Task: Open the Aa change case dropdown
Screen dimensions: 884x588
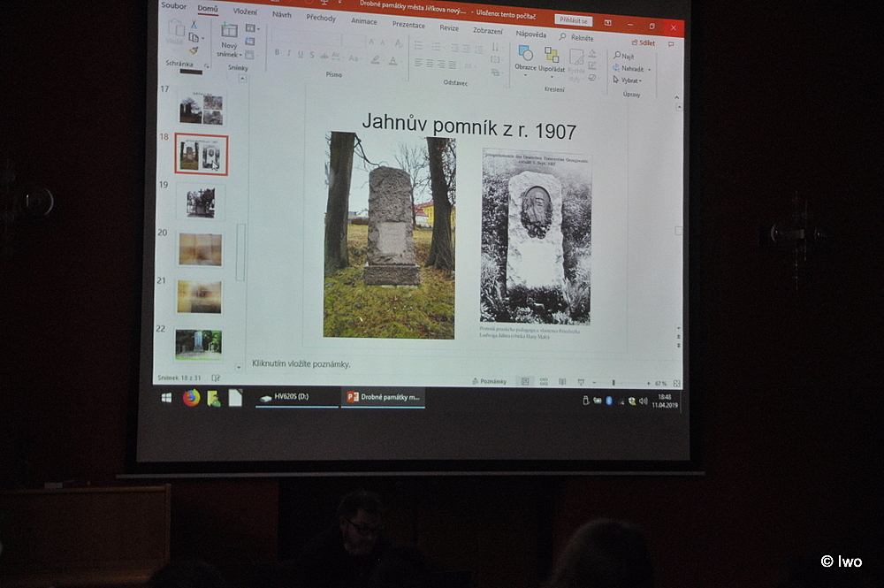Action: click(354, 57)
